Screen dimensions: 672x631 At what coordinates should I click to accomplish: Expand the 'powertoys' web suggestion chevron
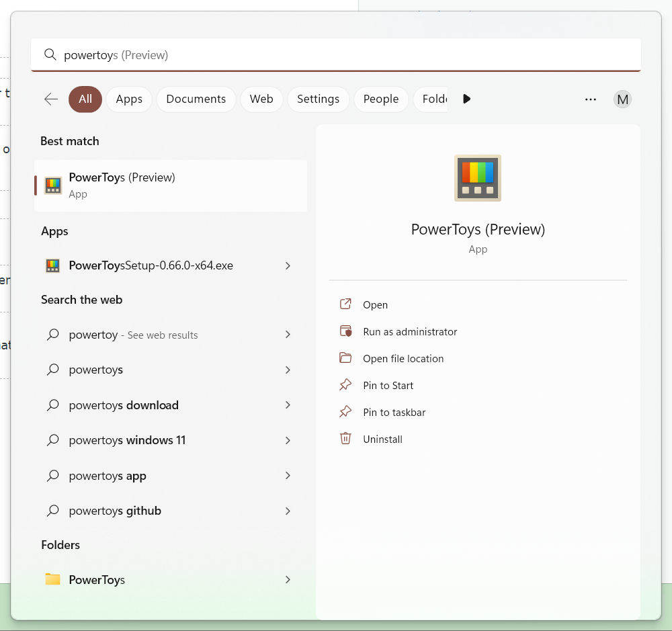coord(288,370)
